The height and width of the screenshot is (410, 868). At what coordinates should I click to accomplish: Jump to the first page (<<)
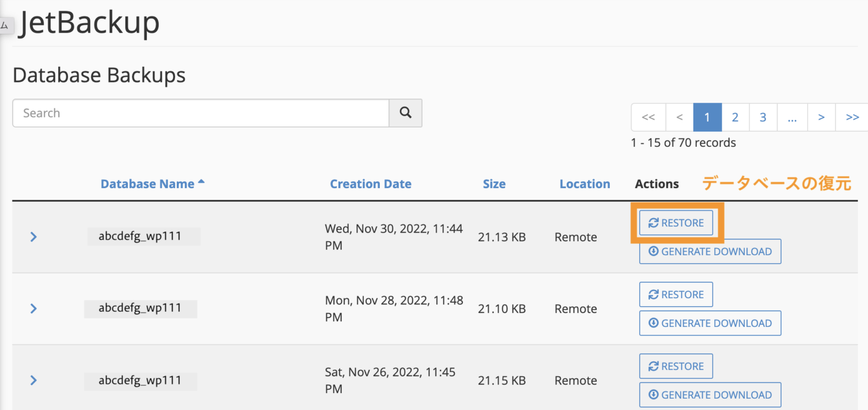click(x=649, y=117)
